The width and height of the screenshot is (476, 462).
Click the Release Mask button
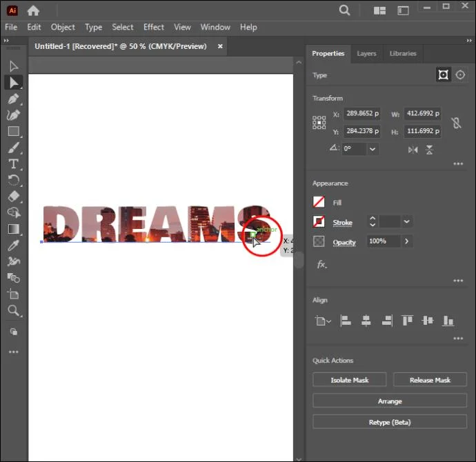[430, 380]
